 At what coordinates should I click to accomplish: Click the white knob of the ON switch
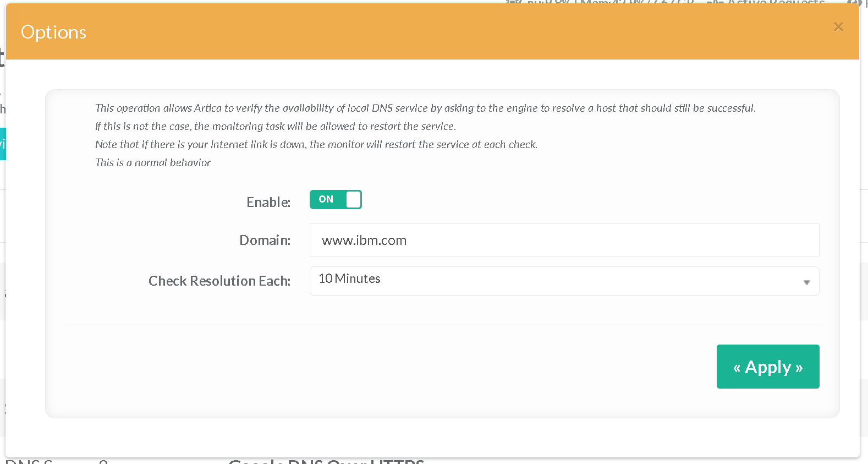[x=353, y=199]
